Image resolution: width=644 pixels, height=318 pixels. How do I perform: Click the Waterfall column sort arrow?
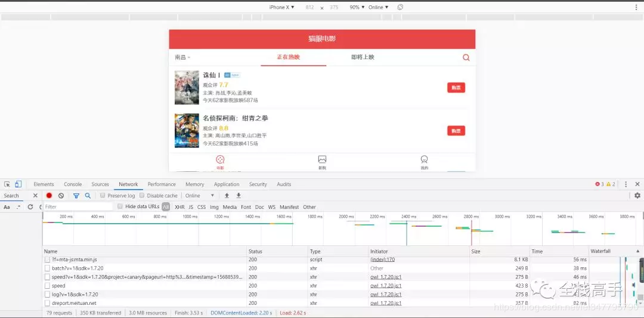pyautogui.click(x=638, y=251)
